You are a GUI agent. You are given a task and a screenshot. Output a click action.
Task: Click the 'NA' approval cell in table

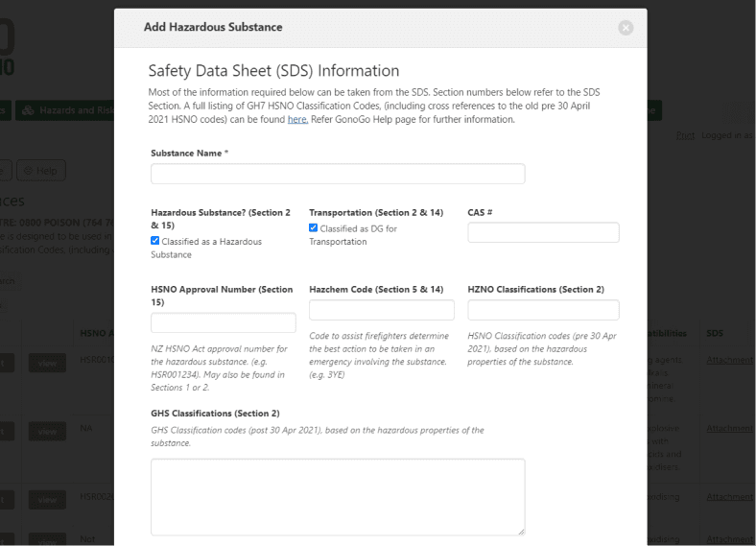click(85, 428)
